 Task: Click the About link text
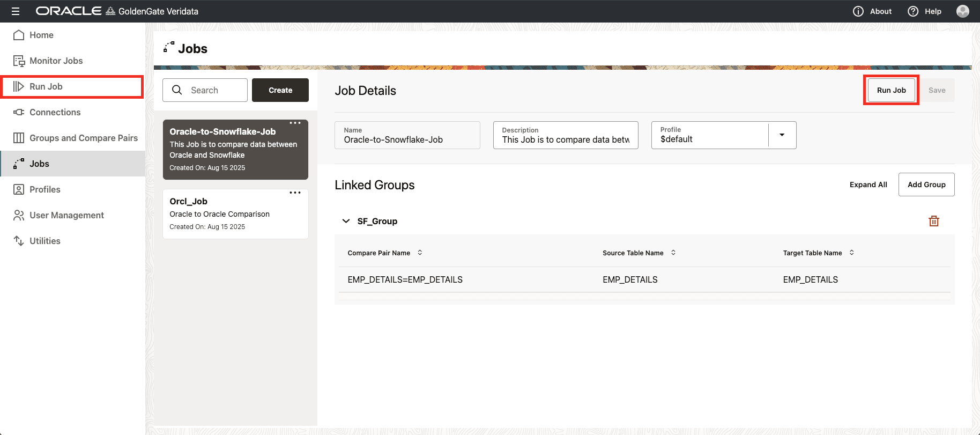tap(881, 11)
